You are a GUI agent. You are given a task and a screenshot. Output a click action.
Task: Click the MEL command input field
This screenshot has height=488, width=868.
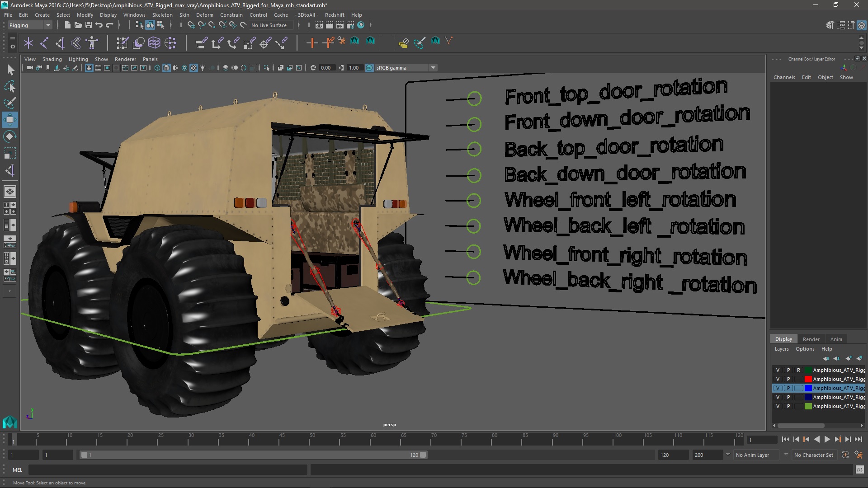click(167, 470)
